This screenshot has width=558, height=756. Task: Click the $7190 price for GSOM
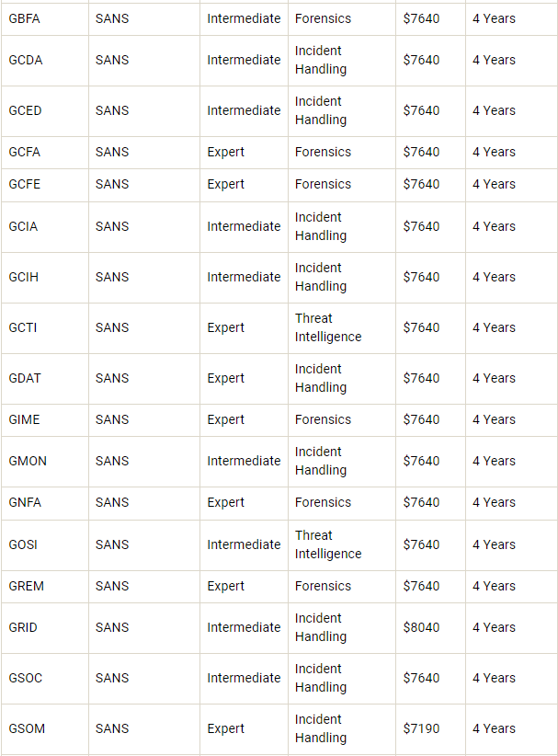[421, 728]
